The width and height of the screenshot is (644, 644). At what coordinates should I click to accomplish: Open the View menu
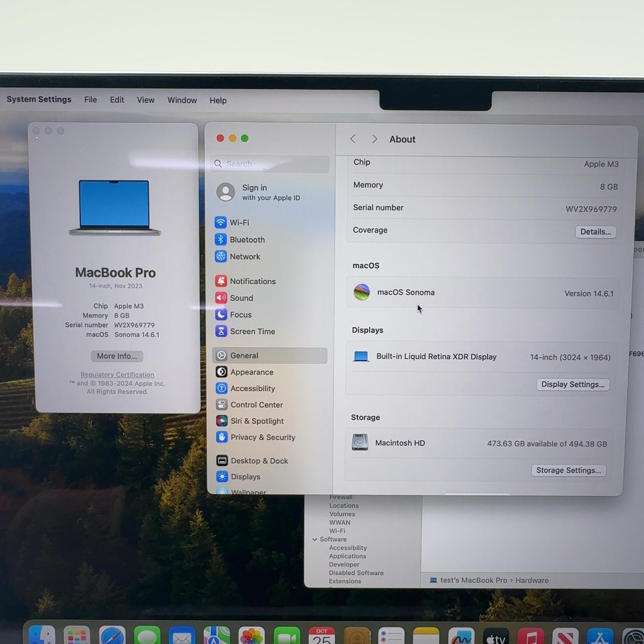pyautogui.click(x=146, y=100)
